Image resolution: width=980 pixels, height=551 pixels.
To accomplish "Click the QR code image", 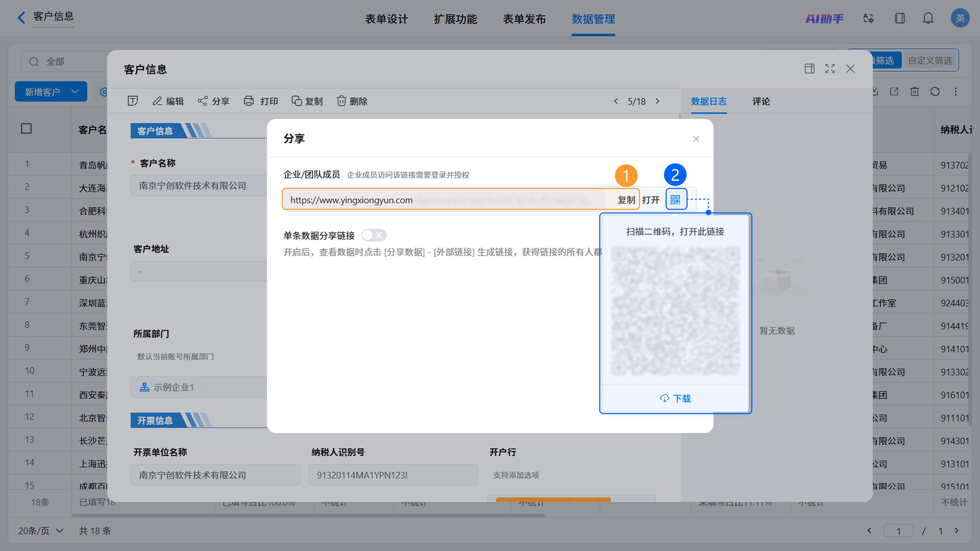I will [x=675, y=310].
